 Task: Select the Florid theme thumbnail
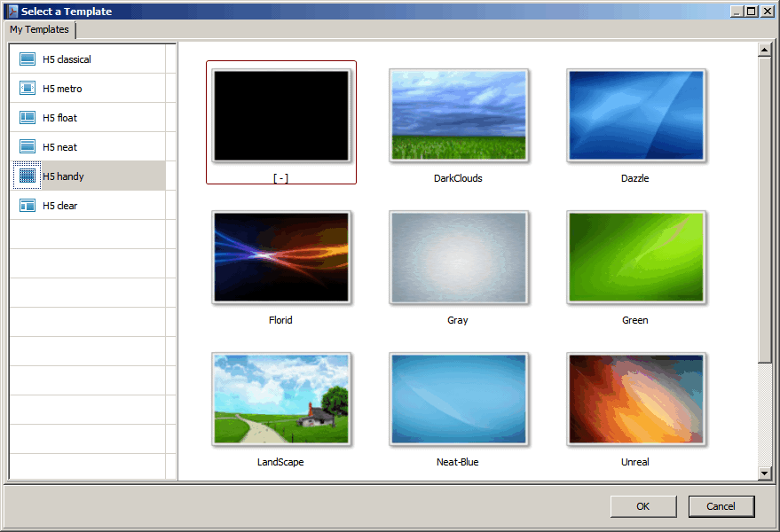click(x=280, y=258)
